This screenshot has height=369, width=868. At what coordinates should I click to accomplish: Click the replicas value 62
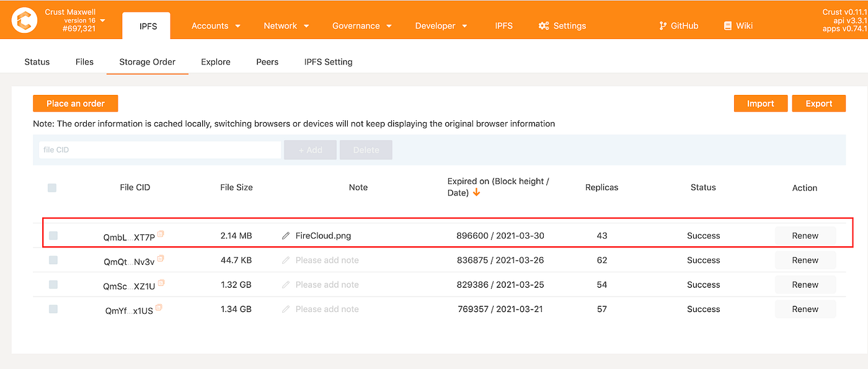pos(602,260)
